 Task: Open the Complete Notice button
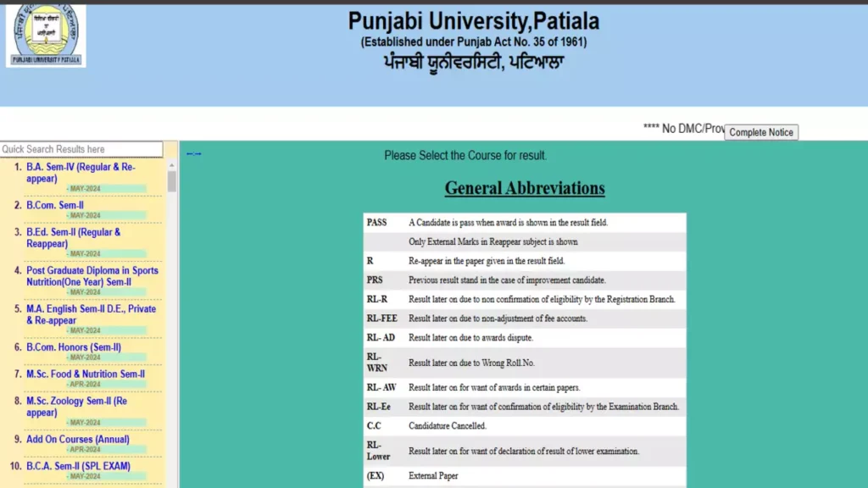[x=760, y=132]
